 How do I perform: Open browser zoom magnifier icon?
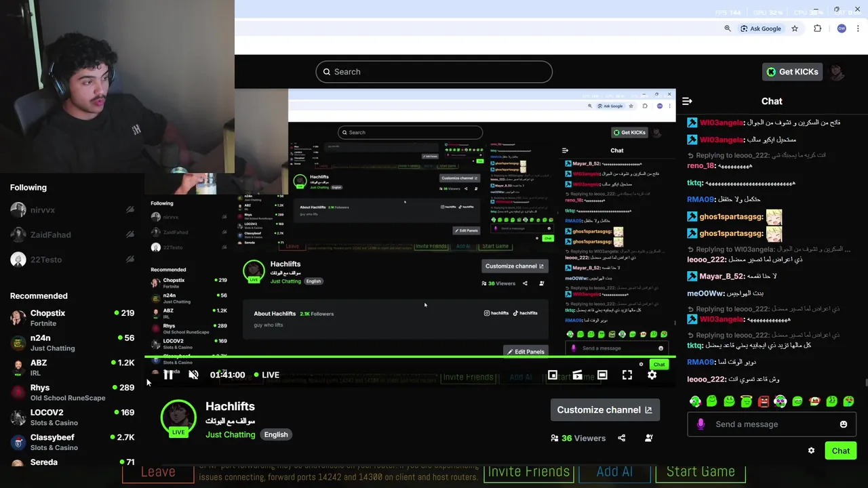click(728, 28)
